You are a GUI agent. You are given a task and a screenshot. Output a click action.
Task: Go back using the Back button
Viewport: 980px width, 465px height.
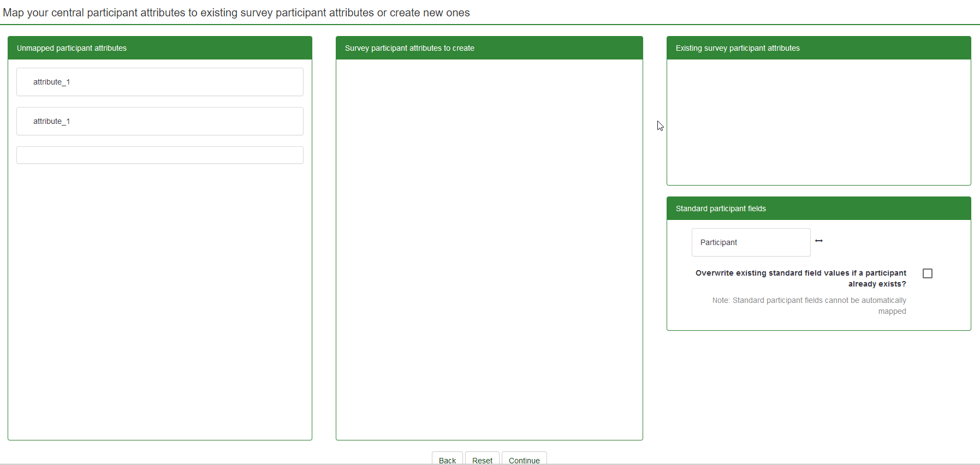(x=447, y=460)
